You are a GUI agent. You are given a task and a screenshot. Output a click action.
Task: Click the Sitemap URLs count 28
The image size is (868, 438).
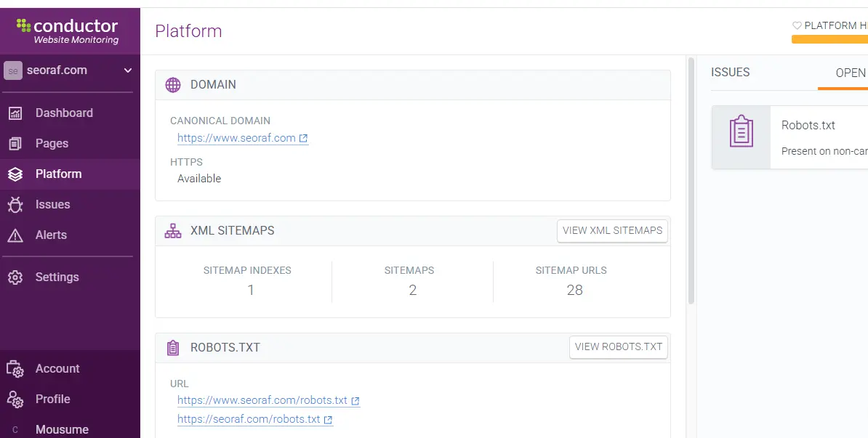(574, 290)
